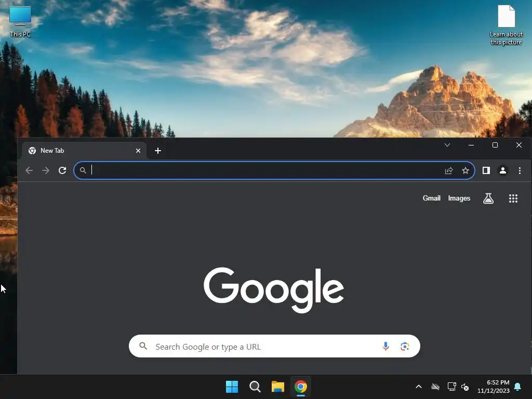Click the Google search box
Image resolution: width=532 pixels, height=399 pixels.
coord(274,346)
